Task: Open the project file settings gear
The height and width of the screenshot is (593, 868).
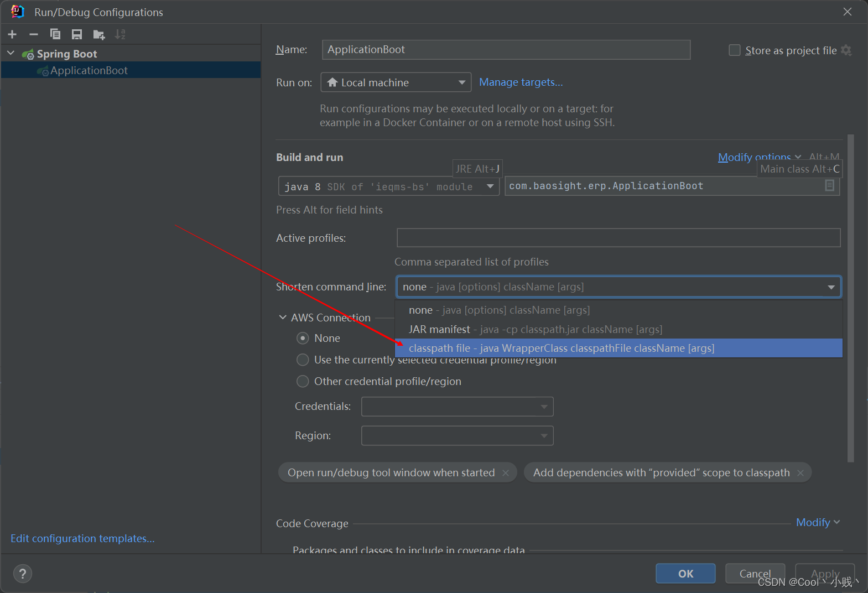Action: click(846, 50)
